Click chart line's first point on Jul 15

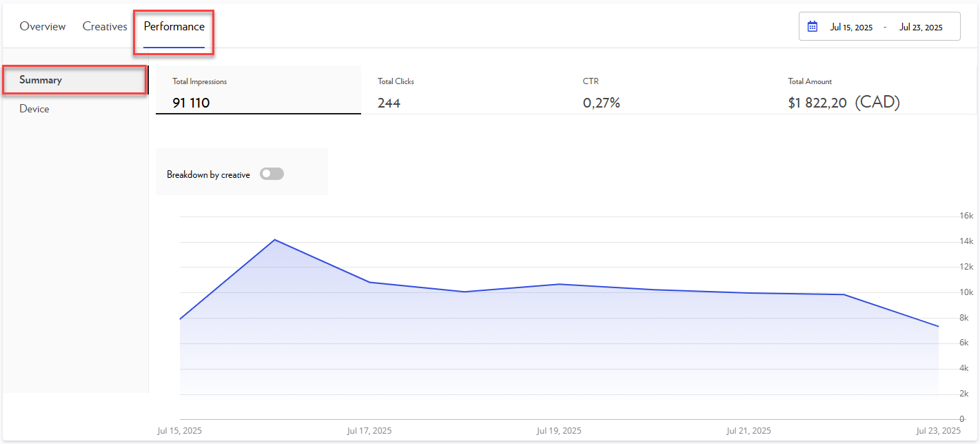click(x=181, y=319)
